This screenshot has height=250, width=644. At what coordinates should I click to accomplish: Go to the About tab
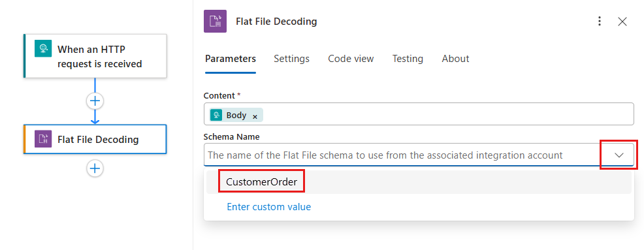(x=455, y=59)
